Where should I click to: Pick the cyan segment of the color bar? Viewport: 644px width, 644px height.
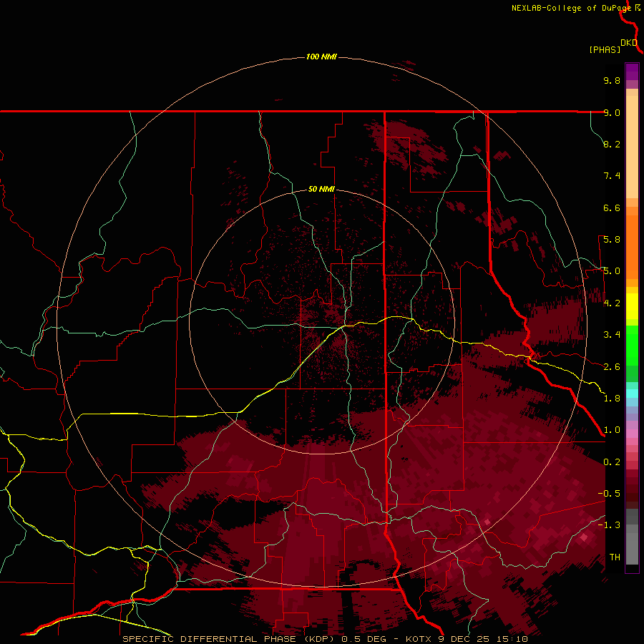632,394
